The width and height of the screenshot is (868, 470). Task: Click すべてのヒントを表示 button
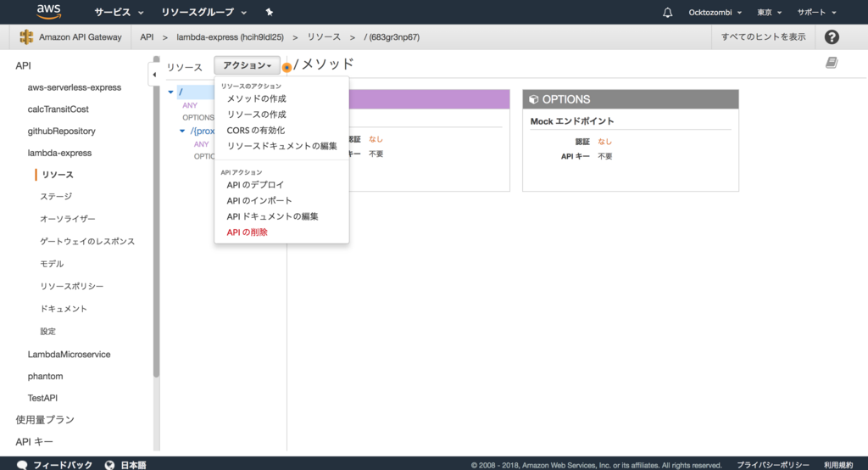(764, 37)
